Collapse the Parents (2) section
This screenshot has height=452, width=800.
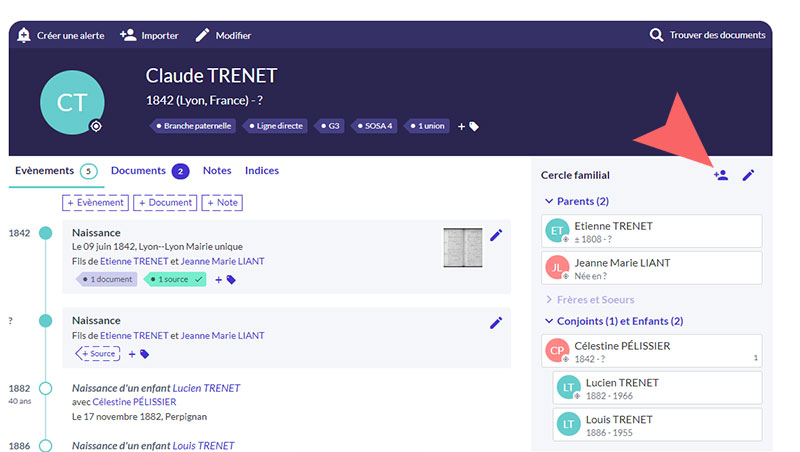point(549,201)
